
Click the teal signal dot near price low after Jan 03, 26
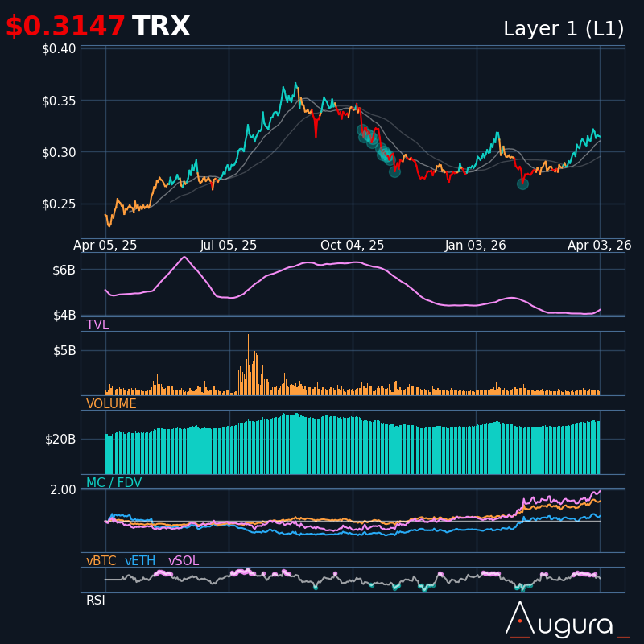[x=522, y=184]
